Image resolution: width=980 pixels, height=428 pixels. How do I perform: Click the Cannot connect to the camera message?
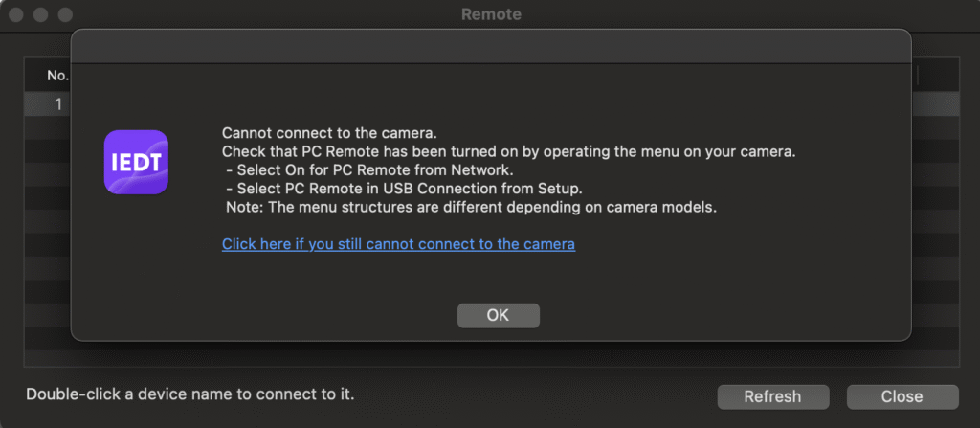pos(329,133)
